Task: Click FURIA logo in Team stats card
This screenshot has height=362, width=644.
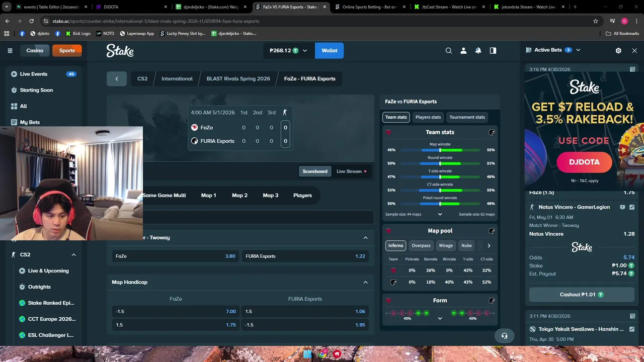Action: 492,132
